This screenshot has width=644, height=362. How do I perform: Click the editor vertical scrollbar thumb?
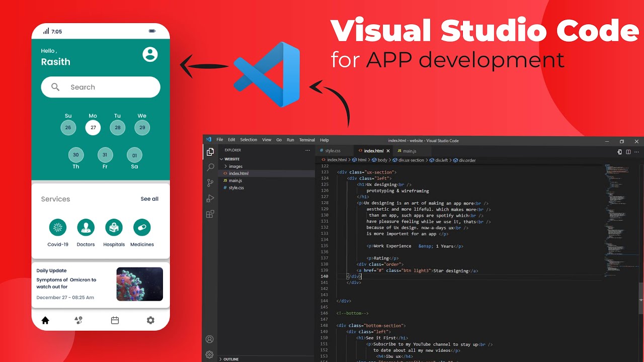641,298
